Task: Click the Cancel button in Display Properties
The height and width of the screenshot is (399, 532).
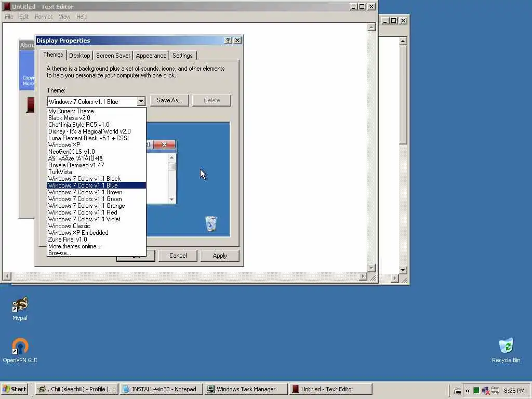Action: click(x=178, y=256)
